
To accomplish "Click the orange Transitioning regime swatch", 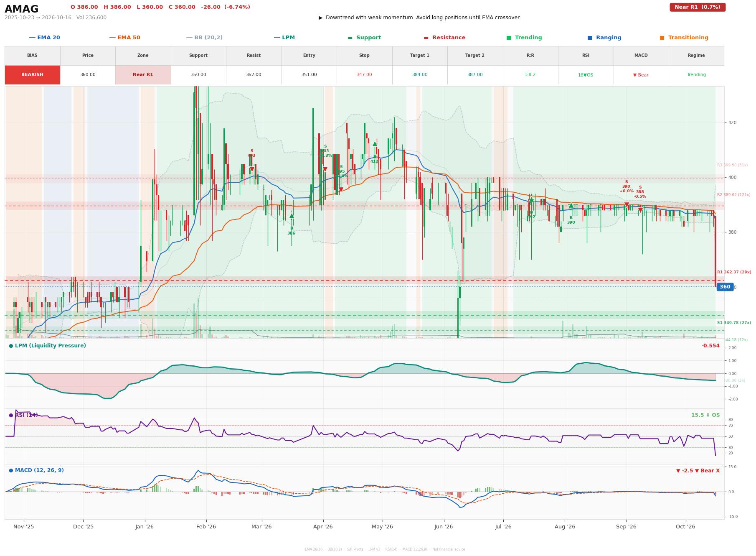I will click(662, 38).
